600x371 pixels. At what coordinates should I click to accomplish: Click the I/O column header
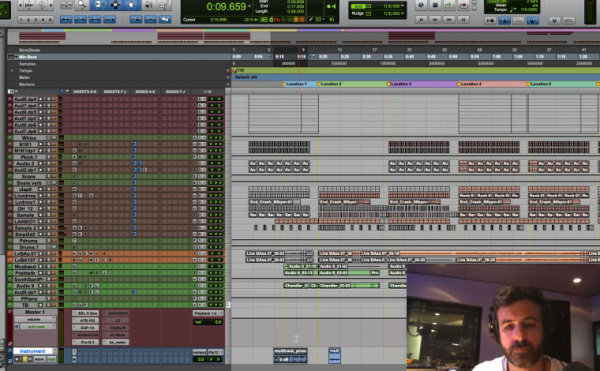[x=207, y=92]
